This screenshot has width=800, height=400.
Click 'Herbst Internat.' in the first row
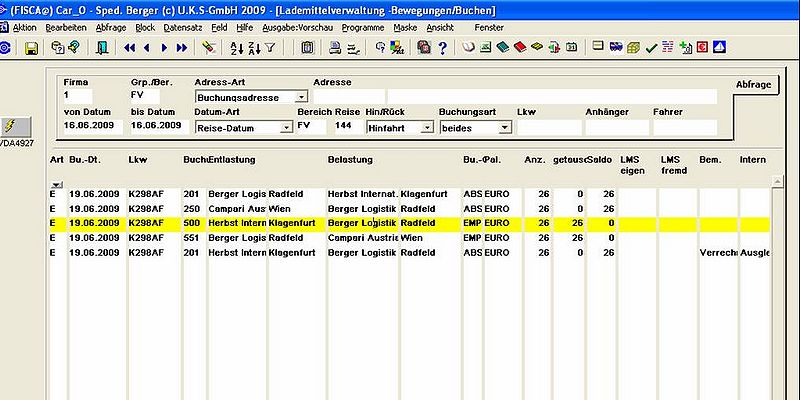[363, 194]
